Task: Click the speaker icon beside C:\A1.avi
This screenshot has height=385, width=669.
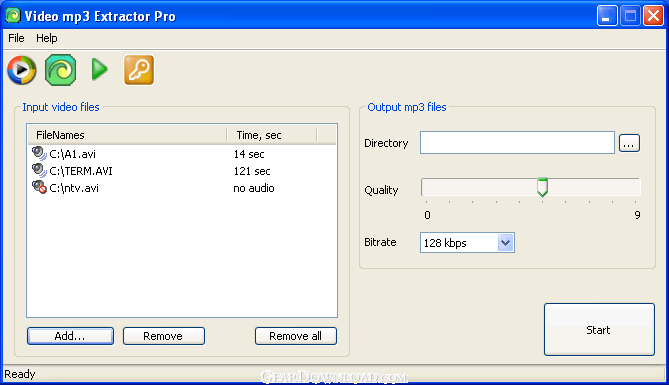Action: coord(39,153)
